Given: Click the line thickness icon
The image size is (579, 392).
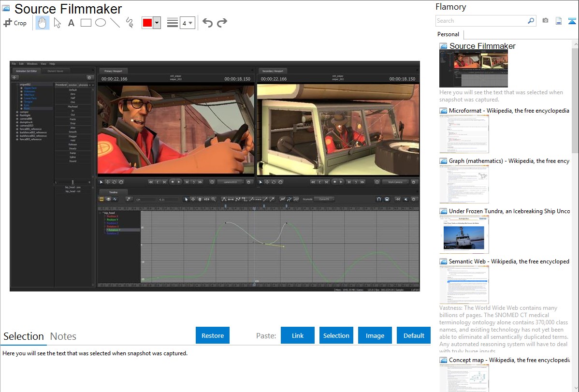Looking at the screenshot, I should 172,23.
